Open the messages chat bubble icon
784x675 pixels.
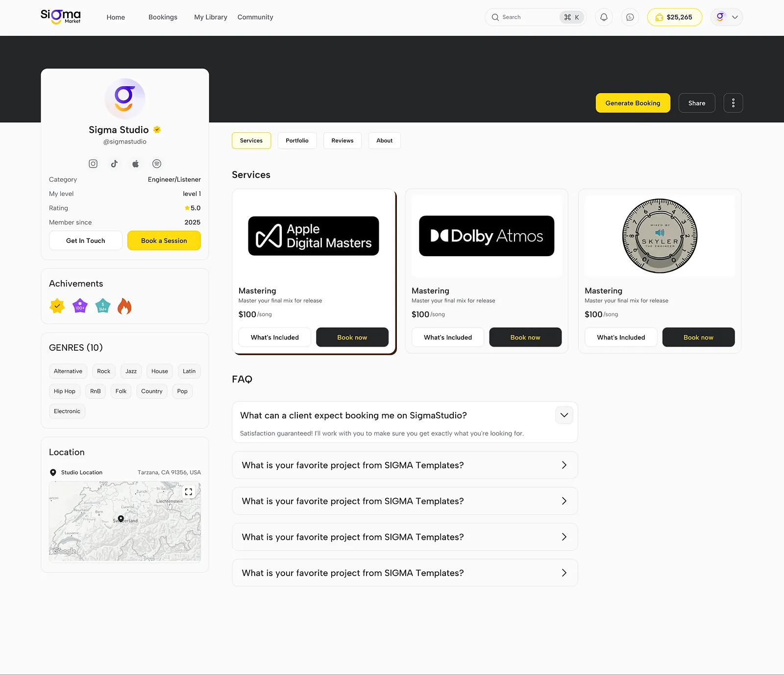[630, 17]
